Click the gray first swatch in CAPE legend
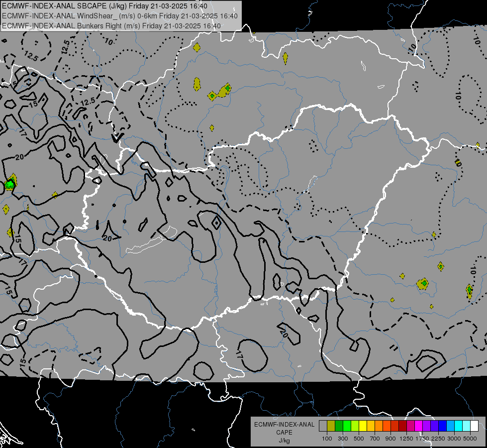The height and width of the screenshot is (448, 487). click(x=323, y=426)
